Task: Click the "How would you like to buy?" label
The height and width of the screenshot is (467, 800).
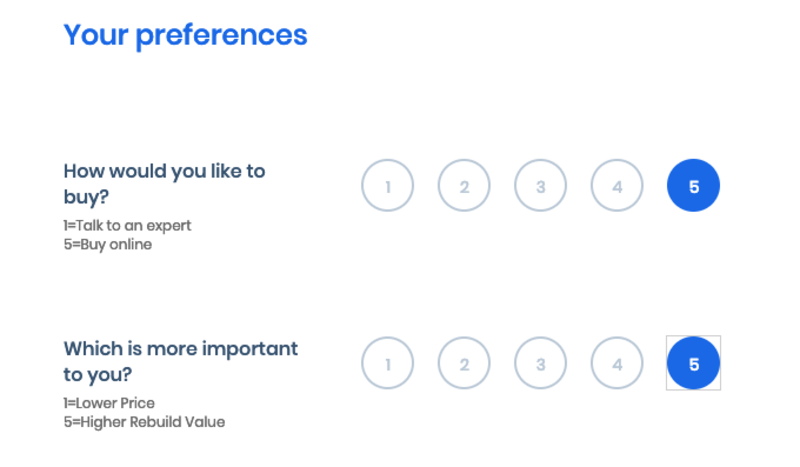Action: tap(164, 183)
